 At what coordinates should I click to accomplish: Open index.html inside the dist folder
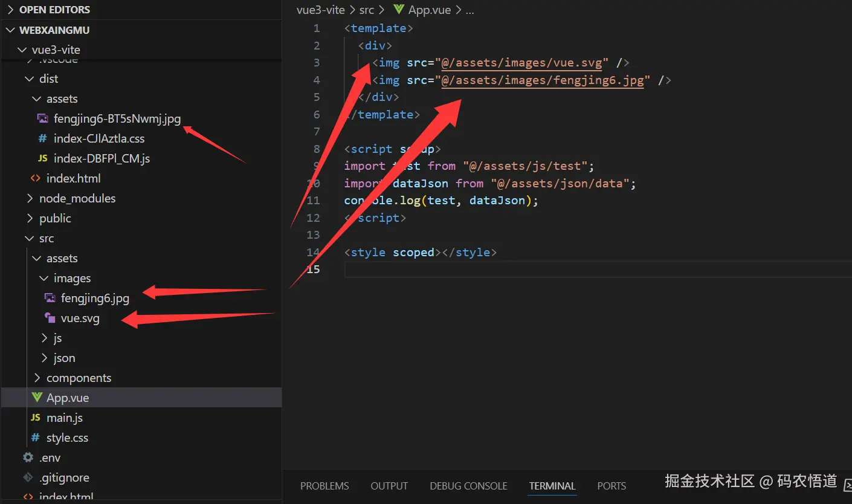74,179
